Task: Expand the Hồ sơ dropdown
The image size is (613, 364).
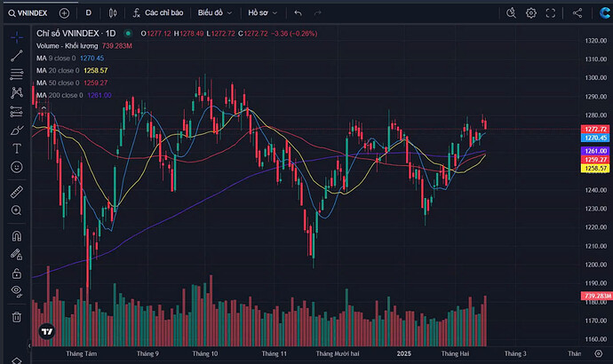Action: click(263, 13)
